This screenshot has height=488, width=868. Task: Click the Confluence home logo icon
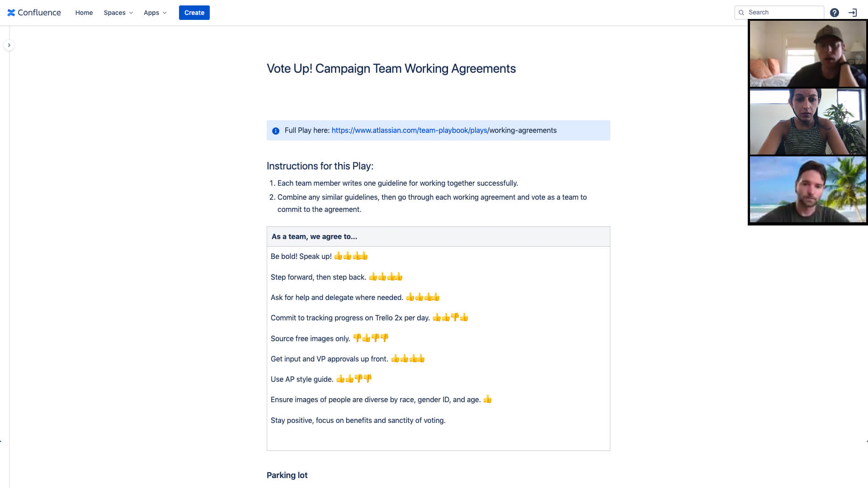click(x=11, y=13)
